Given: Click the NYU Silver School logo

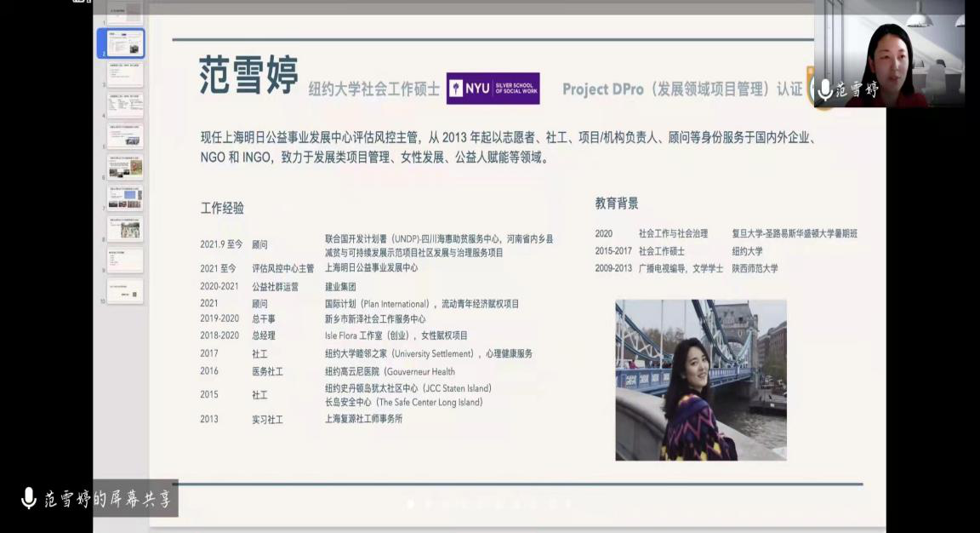Looking at the screenshot, I should [493, 89].
